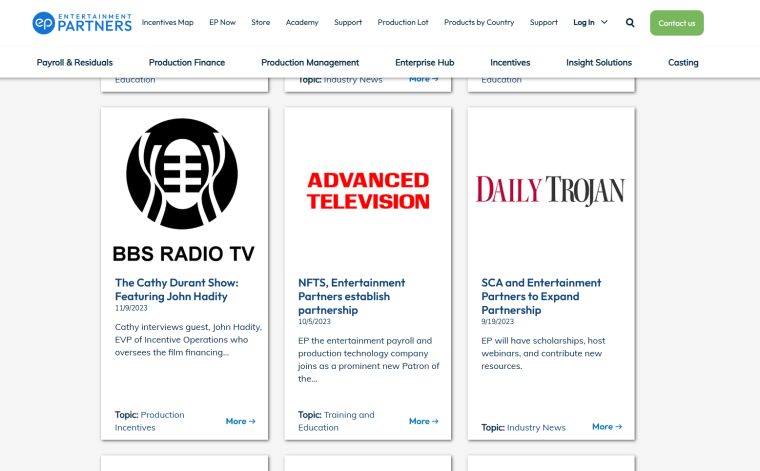
Task: Open Production Lot link
Action: click(403, 22)
